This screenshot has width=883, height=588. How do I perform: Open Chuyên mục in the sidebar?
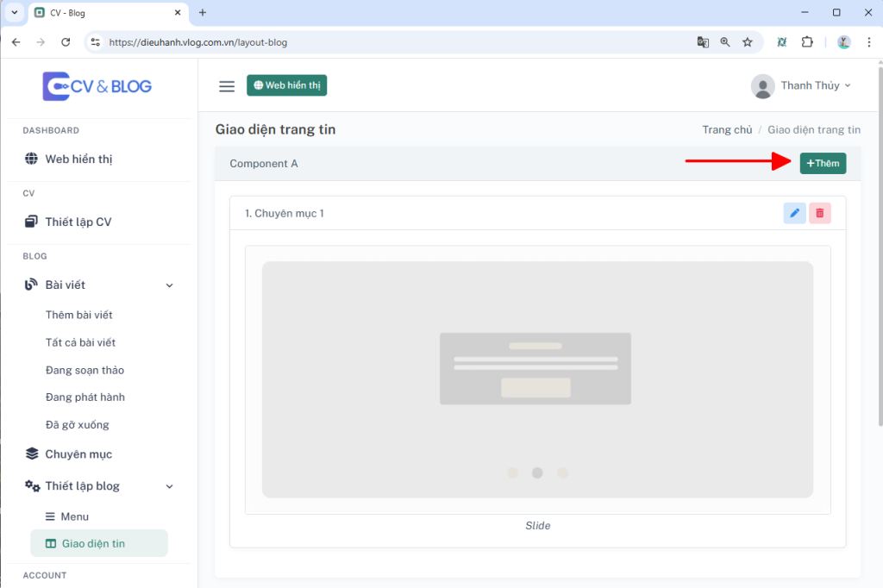pyautogui.click(x=78, y=454)
